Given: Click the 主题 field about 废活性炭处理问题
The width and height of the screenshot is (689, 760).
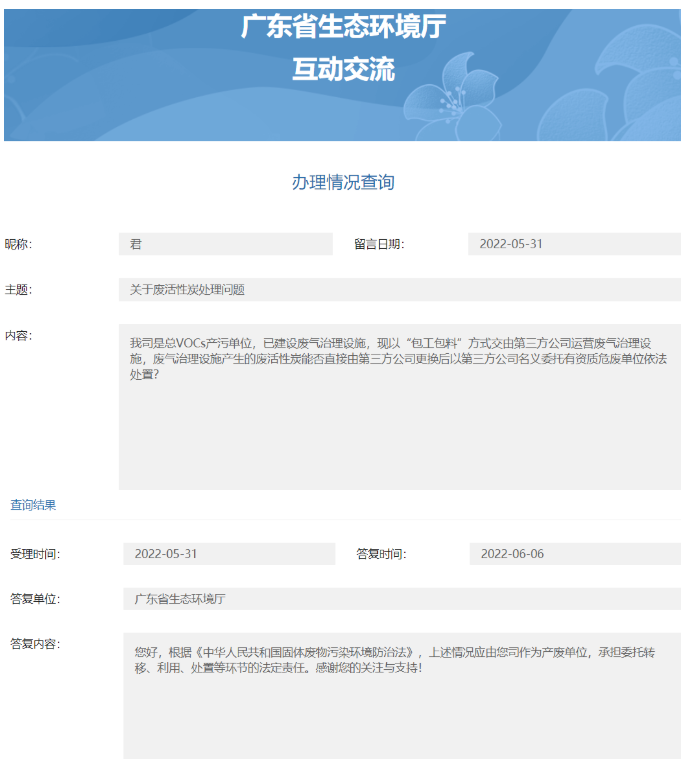Looking at the screenshot, I should (x=399, y=290).
